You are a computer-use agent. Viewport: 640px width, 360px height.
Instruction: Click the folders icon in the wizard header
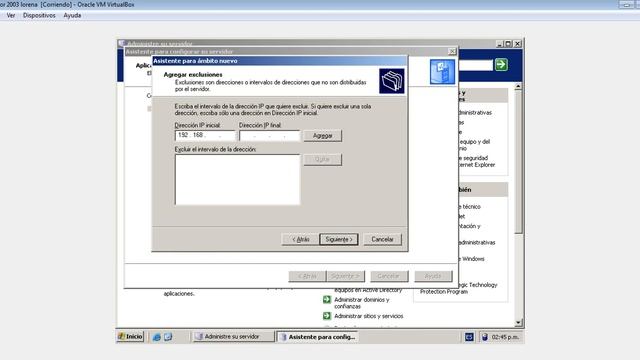coord(391,81)
